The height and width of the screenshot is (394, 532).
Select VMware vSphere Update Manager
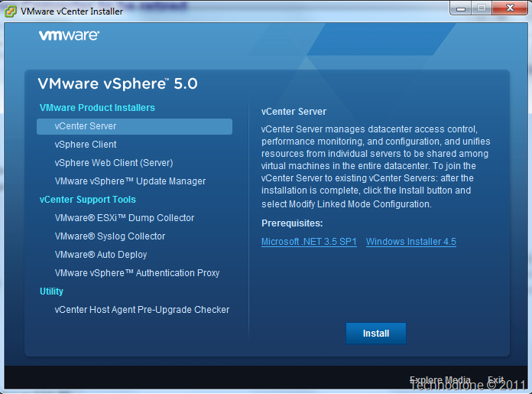pos(130,181)
